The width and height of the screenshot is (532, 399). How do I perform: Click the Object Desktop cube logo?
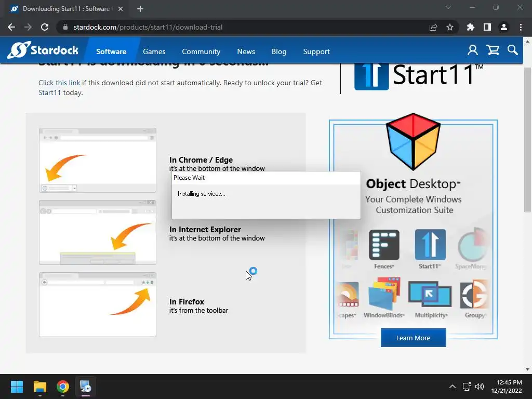413,141
